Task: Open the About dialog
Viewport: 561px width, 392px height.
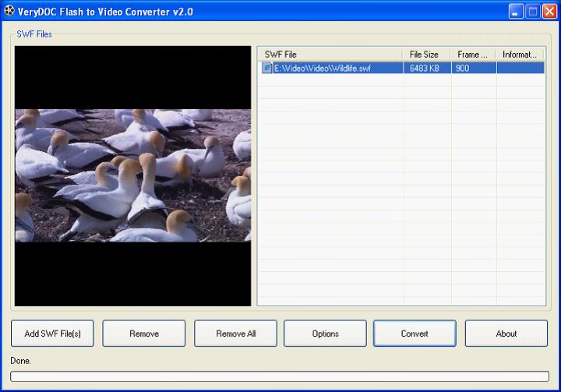Action: [506, 334]
